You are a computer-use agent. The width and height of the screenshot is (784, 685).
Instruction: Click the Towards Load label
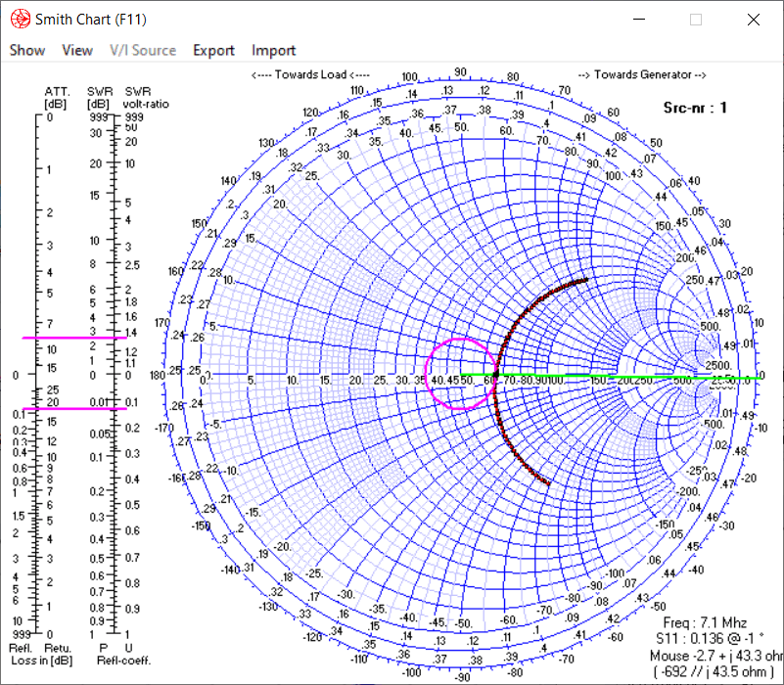click(x=310, y=74)
